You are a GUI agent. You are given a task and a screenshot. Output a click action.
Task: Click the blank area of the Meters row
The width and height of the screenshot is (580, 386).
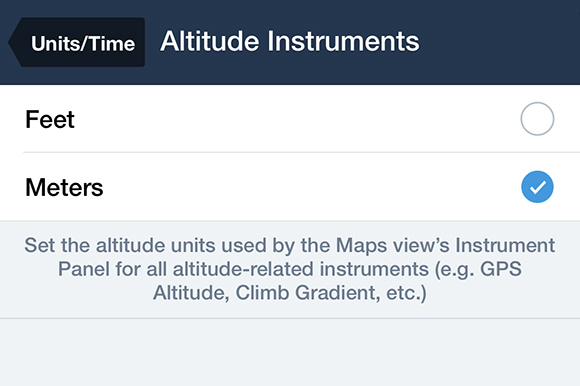tap(311, 187)
